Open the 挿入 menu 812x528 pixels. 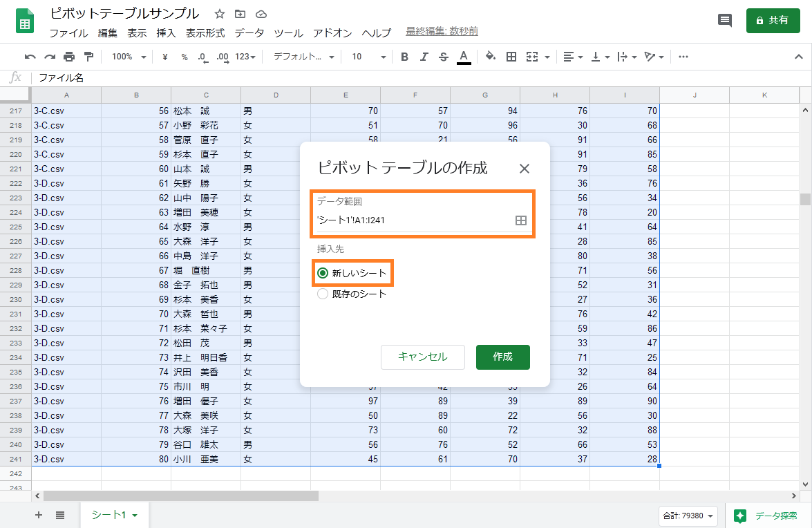click(x=166, y=32)
